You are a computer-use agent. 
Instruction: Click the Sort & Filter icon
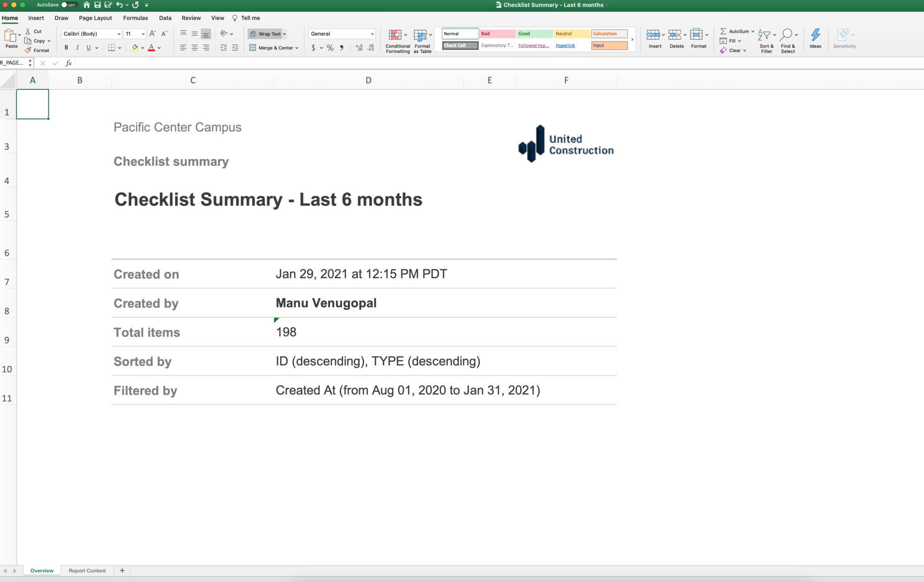click(x=764, y=35)
